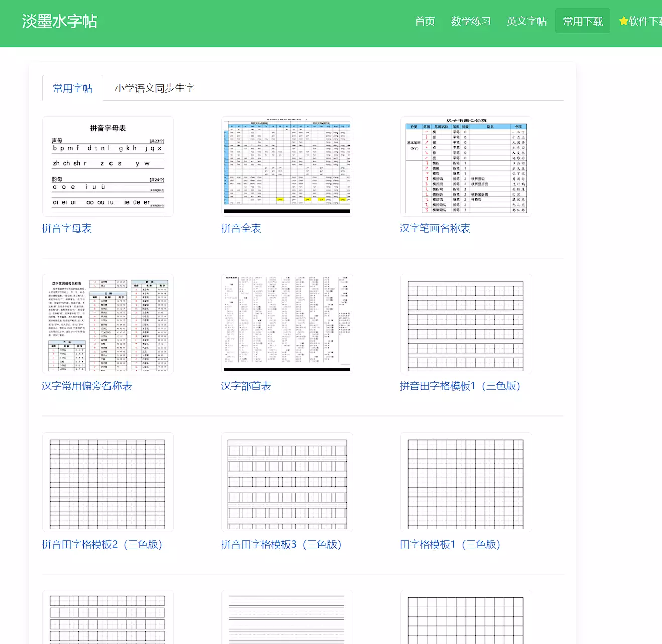Click the 拼音字母表 text link
The image size is (662, 644).
click(67, 228)
